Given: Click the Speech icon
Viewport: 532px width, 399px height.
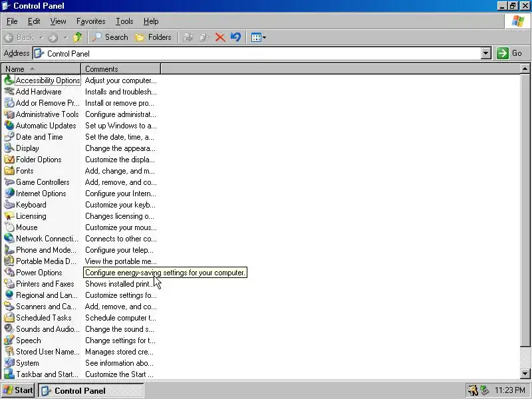Looking at the screenshot, I should pyautogui.click(x=9, y=340).
